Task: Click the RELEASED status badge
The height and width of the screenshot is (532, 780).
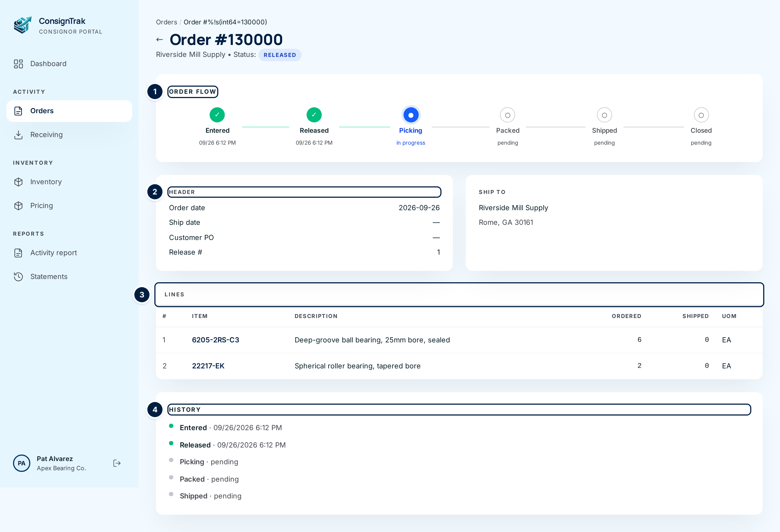Action: 280,55
